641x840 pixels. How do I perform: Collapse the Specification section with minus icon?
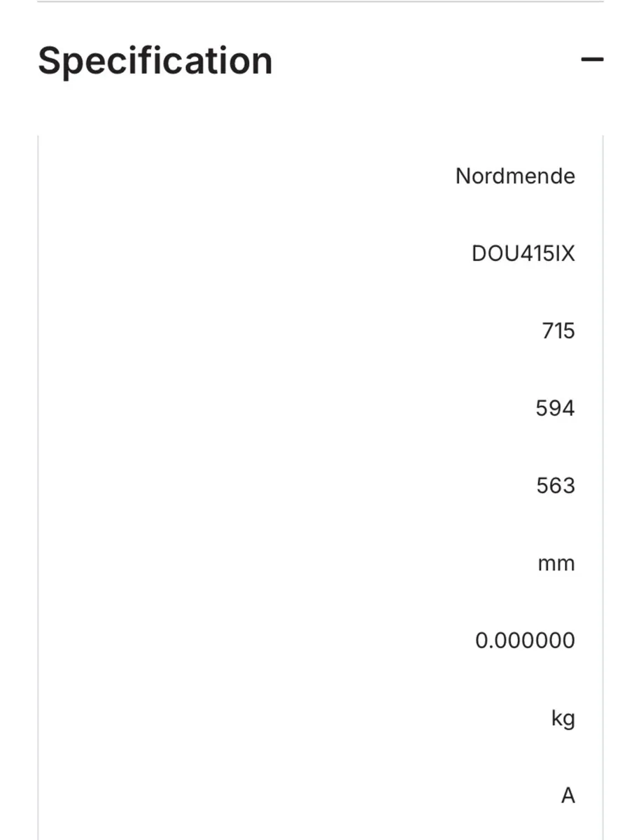point(592,60)
